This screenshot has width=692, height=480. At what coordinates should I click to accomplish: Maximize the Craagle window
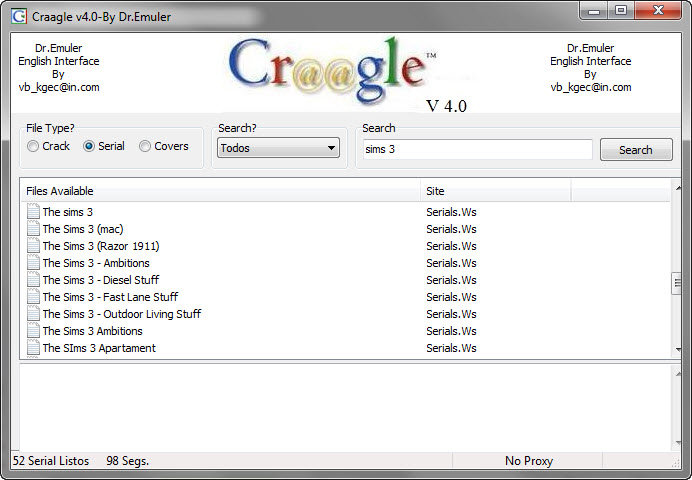(621, 11)
